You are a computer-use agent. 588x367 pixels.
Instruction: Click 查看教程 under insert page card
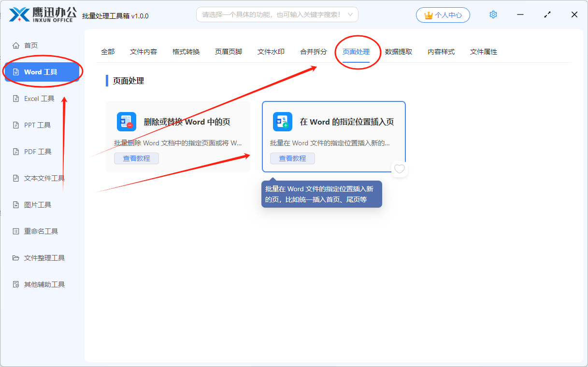click(x=292, y=158)
